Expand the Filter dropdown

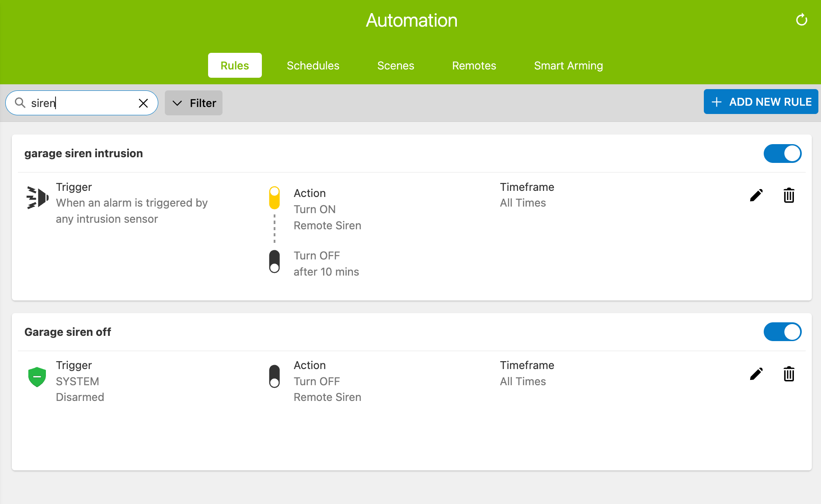coord(194,103)
